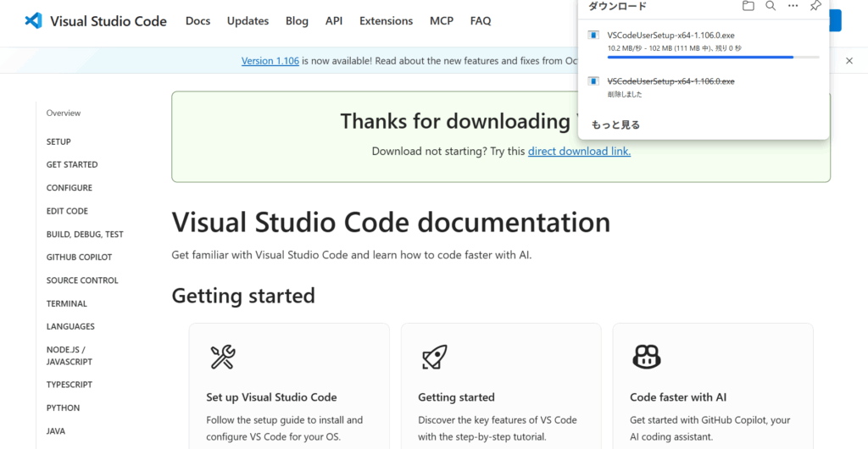Image resolution: width=868 pixels, height=449 pixels.
Task: Go to the Extensions nav item
Action: point(386,21)
